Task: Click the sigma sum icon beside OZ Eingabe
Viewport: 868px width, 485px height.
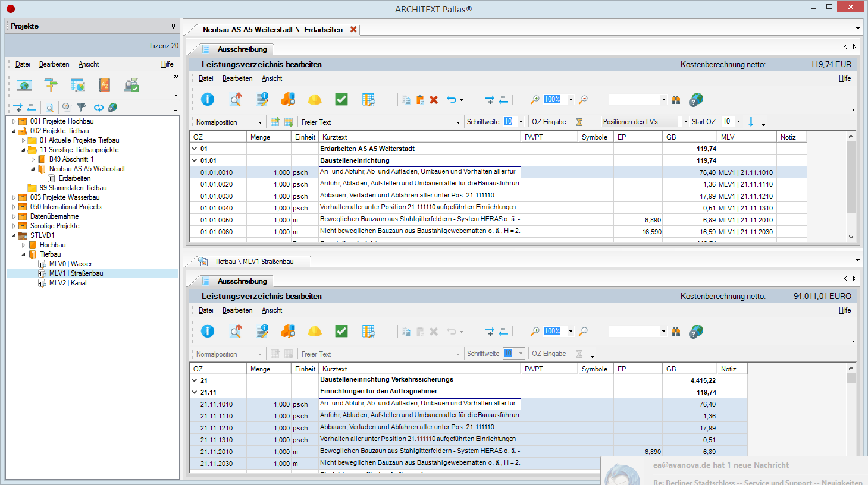Action: pos(579,122)
